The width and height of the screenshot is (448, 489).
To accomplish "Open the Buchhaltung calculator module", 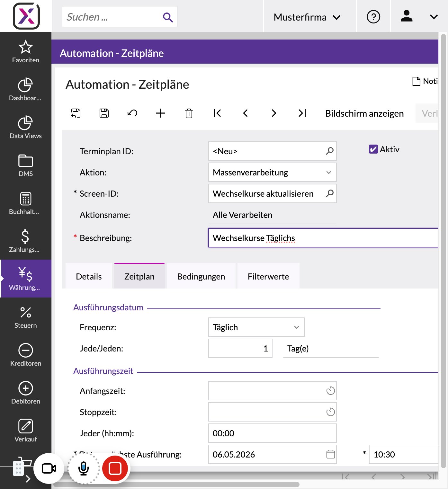I will pyautogui.click(x=26, y=203).
